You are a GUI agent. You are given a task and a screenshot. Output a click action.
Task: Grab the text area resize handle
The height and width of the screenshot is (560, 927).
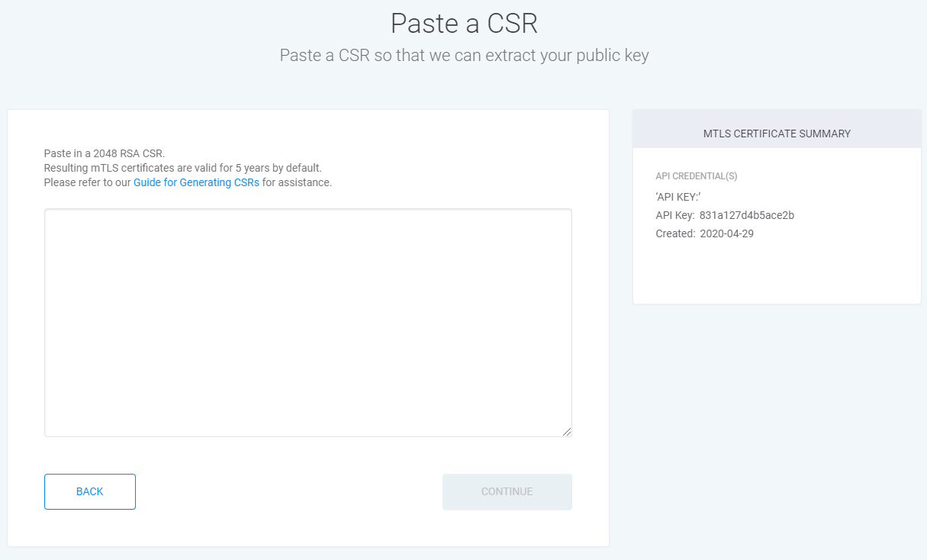click(x=566, y=431)
